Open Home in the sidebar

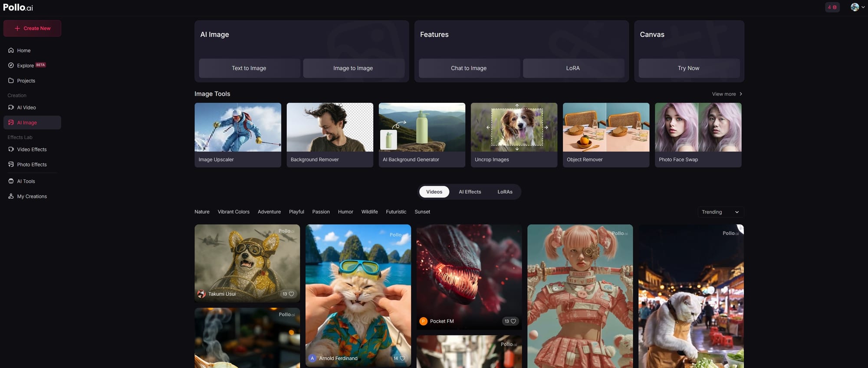[32, 50]
